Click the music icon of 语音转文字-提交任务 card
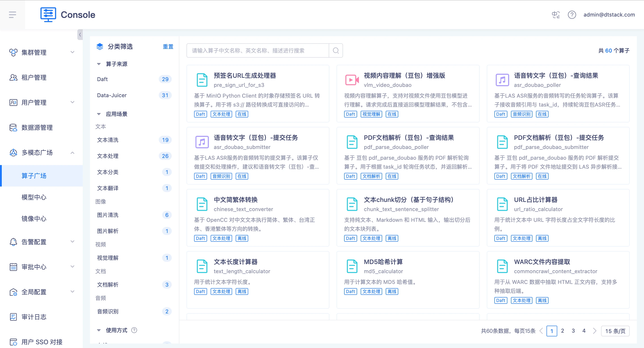Image resolution: width=644 pixels, height=348 pixels. click(202, 142)
